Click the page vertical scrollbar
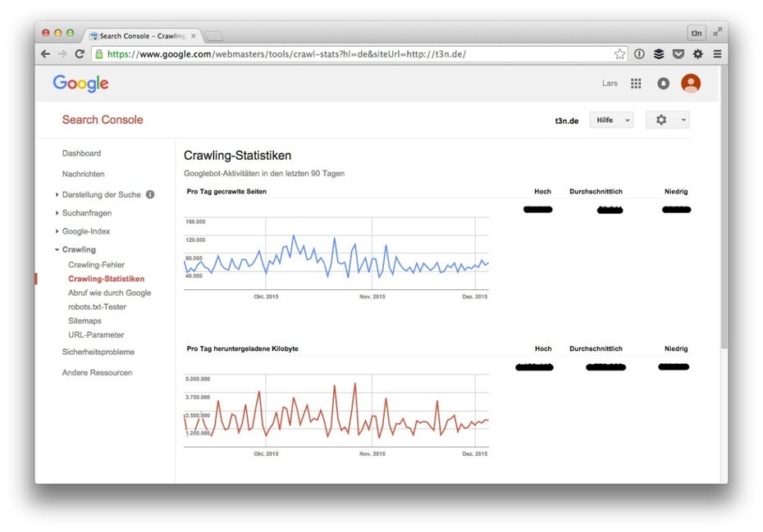Image resolution: width=763 pixels, height=532 pixels. click(724, 207)
